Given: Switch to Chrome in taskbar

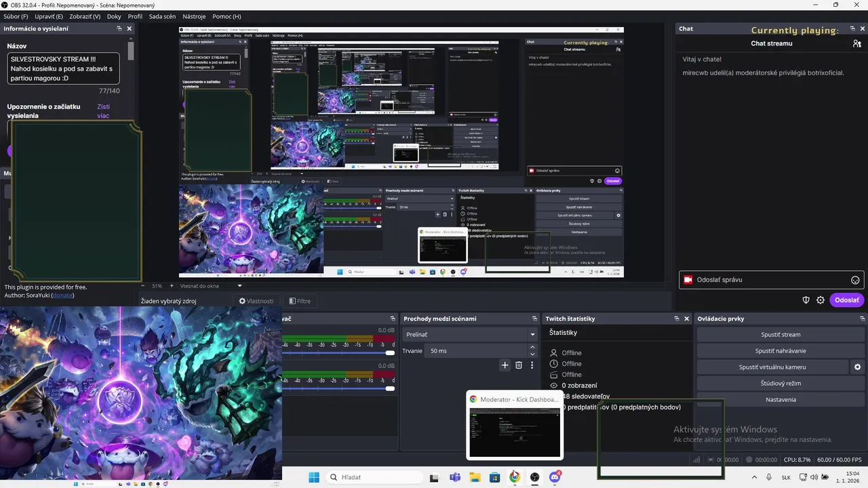Looking at the screenshot, I should pos(515,477).
